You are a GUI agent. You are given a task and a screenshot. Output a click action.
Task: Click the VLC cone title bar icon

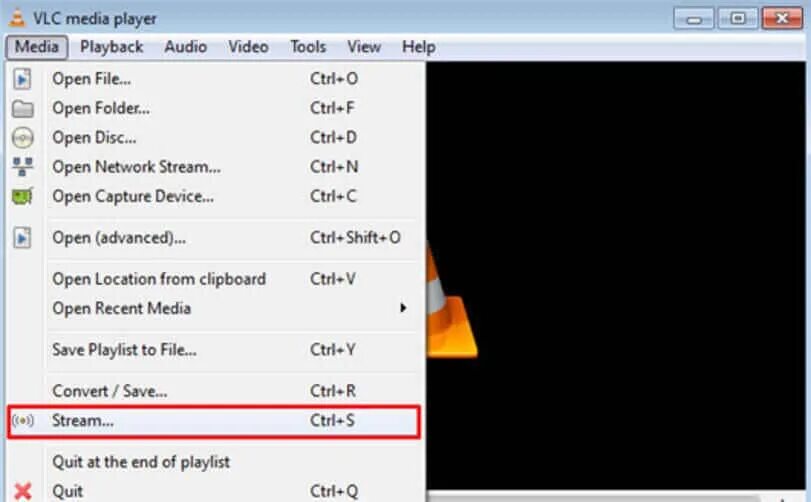click(x=17, y=19)
